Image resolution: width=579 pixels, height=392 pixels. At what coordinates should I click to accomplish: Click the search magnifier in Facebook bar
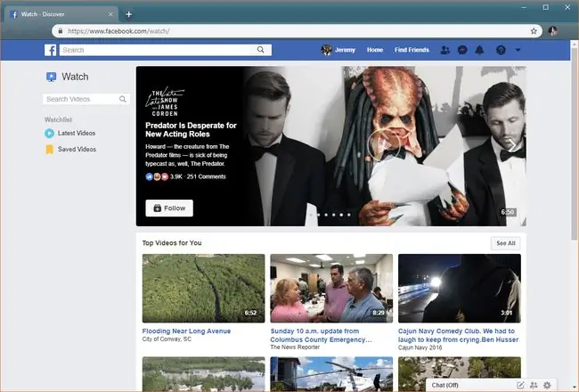(x=261, y=50)
